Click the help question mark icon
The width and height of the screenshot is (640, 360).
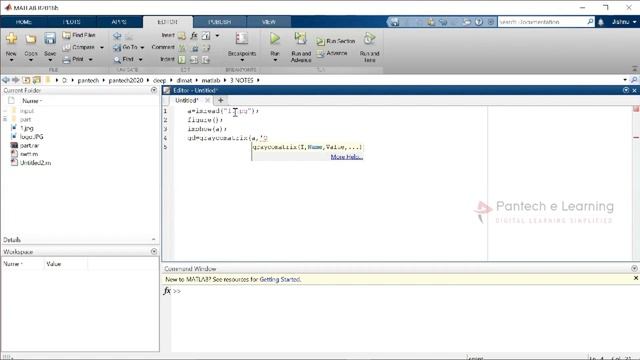479,22
